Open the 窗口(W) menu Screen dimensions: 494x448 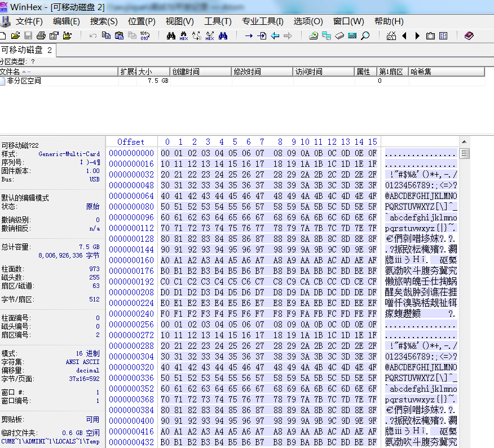tap(349, 21)
